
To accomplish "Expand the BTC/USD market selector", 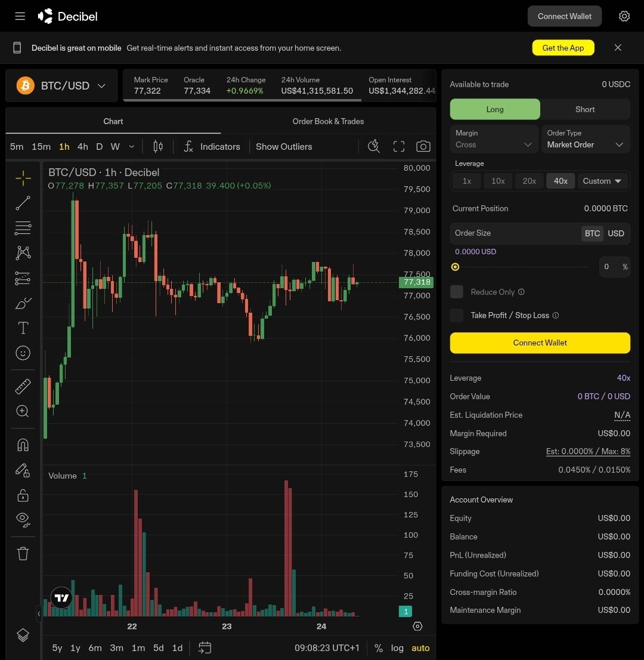I will pos(61,86).
